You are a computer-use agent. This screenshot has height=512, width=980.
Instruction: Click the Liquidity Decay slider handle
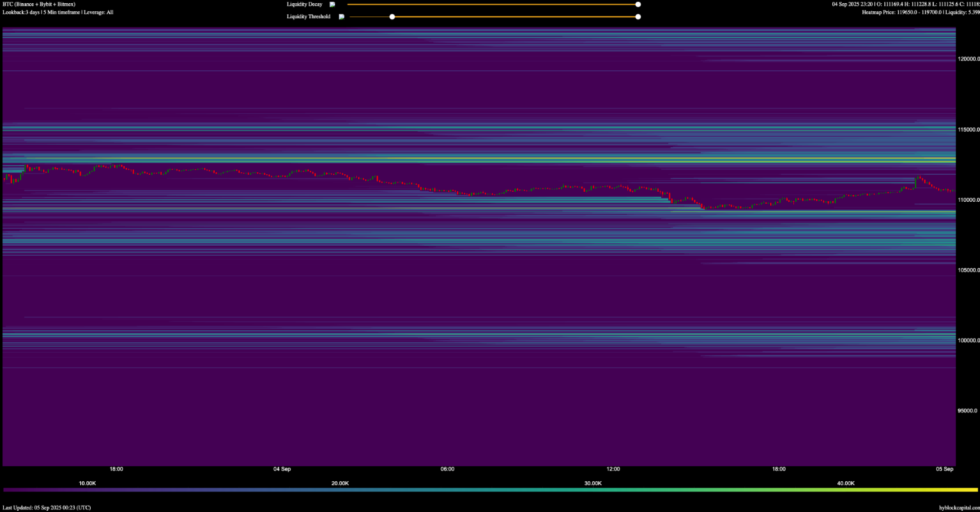point(637,4)
